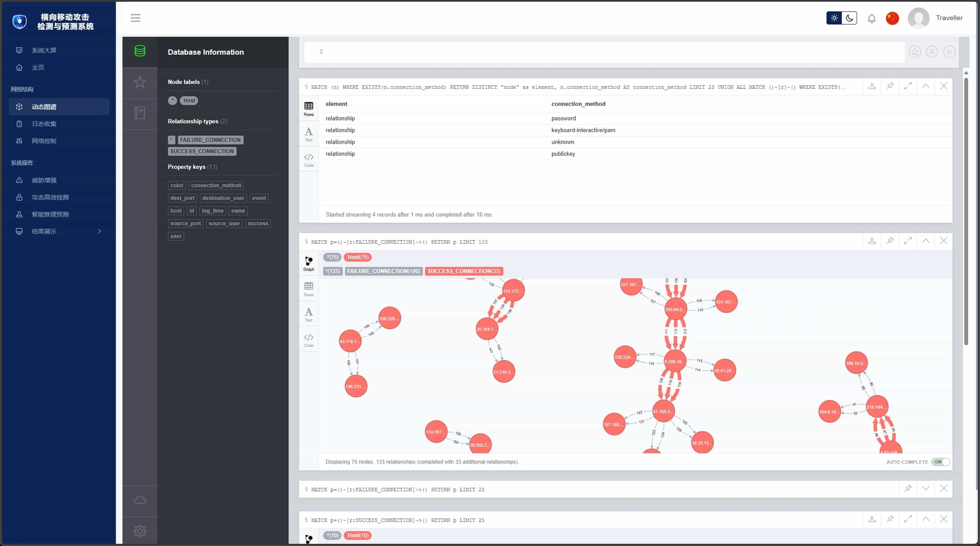The width and height of the screenshot is (980, 546).
Task: Select Rows view in first result frame
Action: pyautogui.click(x=309, y=109)
